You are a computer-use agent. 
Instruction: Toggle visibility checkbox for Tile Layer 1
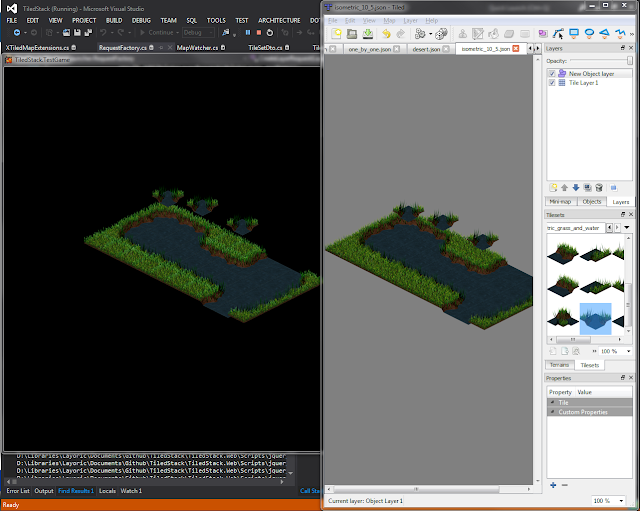552,83
